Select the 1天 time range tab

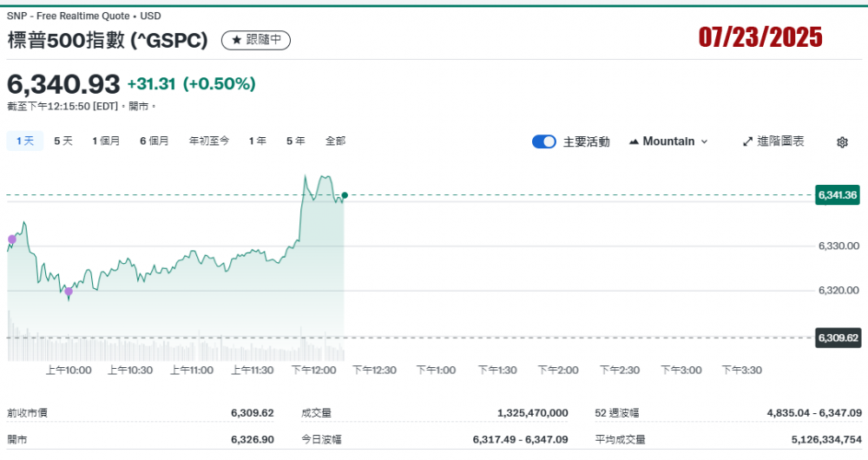pos(24,141)
